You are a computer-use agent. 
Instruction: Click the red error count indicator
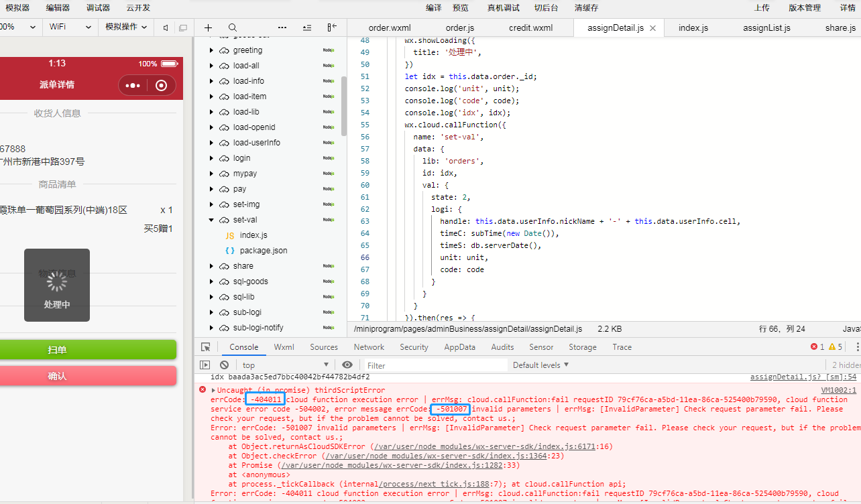(x=817, y=347)
